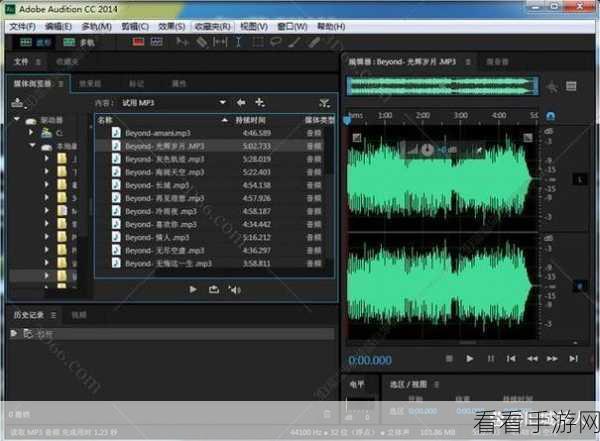Select the Razor tool
The image size is (600, 441).
tap(202, 42)
